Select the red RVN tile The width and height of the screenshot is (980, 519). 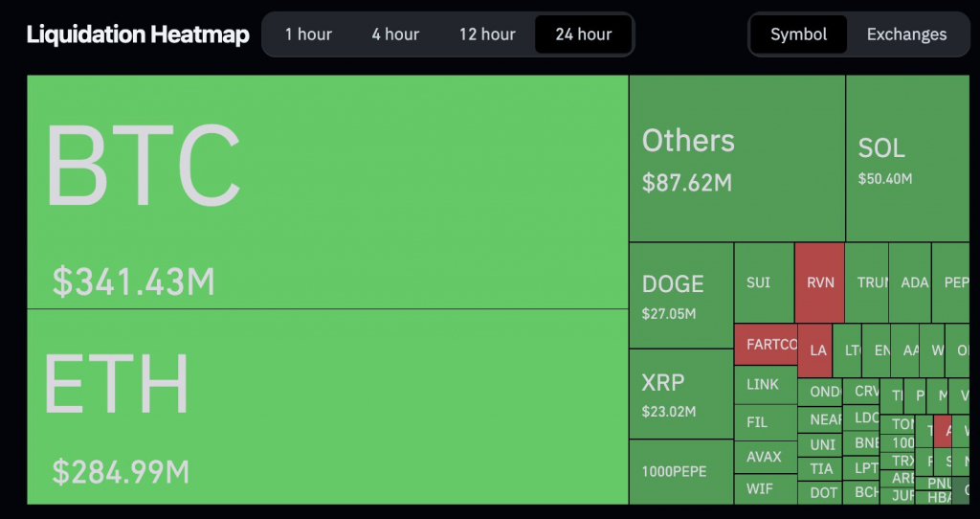(819, 282)
